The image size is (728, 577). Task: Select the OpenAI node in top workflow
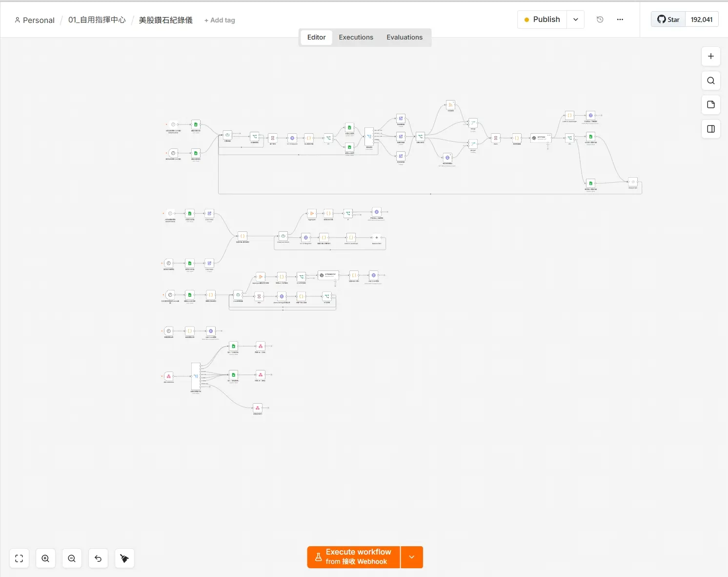(541, 138)
